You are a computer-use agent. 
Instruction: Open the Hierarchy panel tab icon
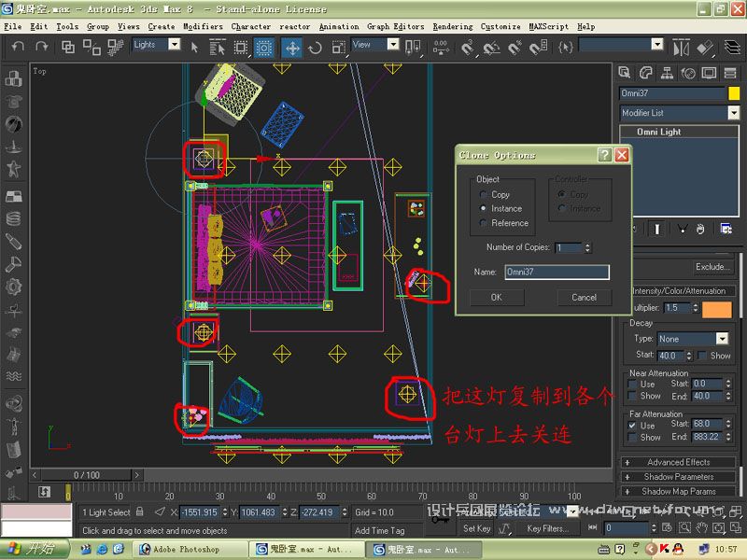click(x=667, y=73)
